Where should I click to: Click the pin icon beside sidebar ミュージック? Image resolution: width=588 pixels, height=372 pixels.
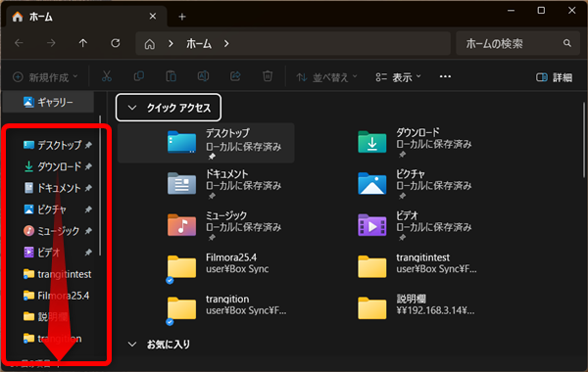pyautogui.click(x=88, y=231)
